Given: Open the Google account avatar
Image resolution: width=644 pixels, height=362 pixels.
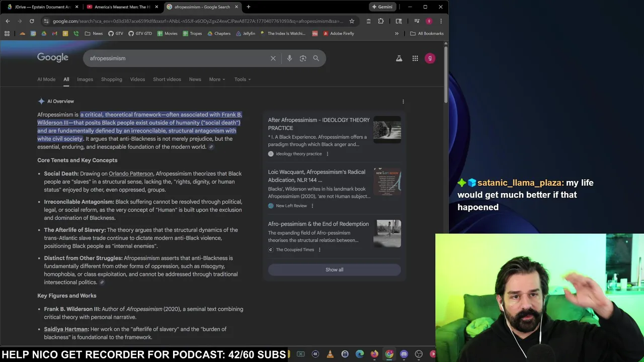Looking at the screenshot, I should click(x=430, y=58).
